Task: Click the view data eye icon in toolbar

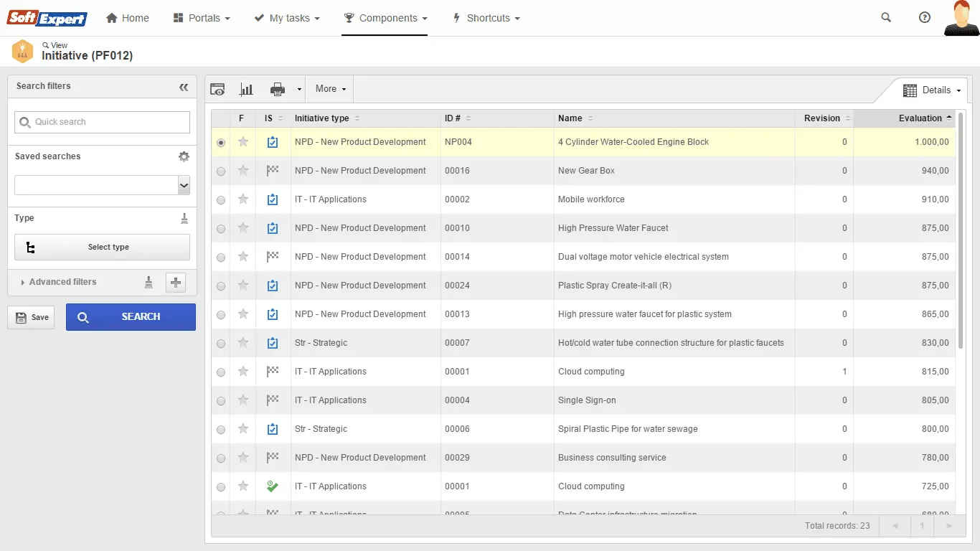Action: coord(217,90)
